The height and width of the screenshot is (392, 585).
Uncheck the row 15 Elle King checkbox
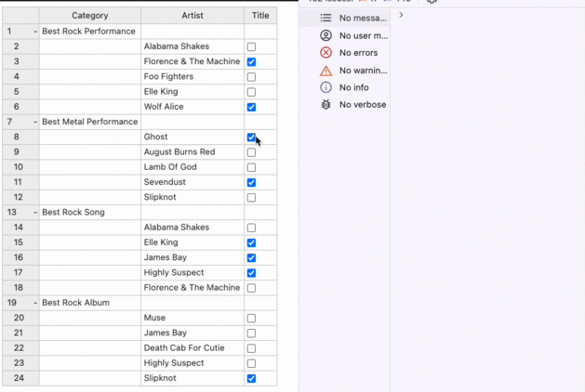[251, 242]
